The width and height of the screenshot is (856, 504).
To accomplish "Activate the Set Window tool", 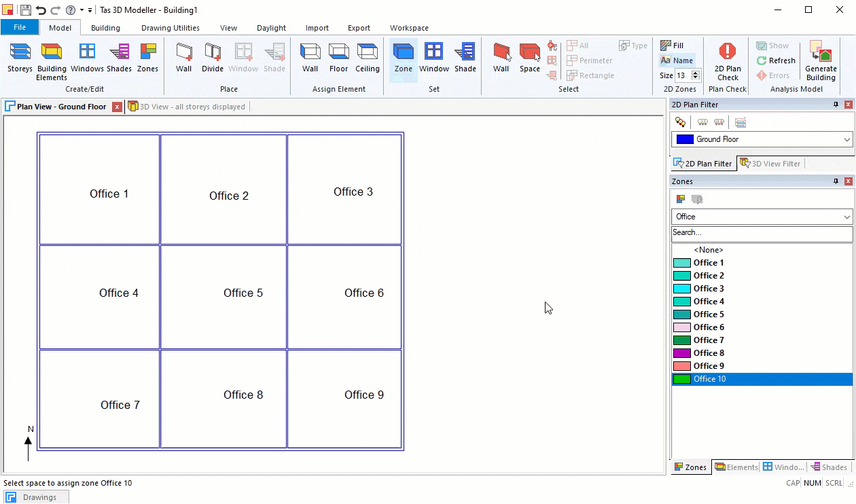I will [434, 58].
